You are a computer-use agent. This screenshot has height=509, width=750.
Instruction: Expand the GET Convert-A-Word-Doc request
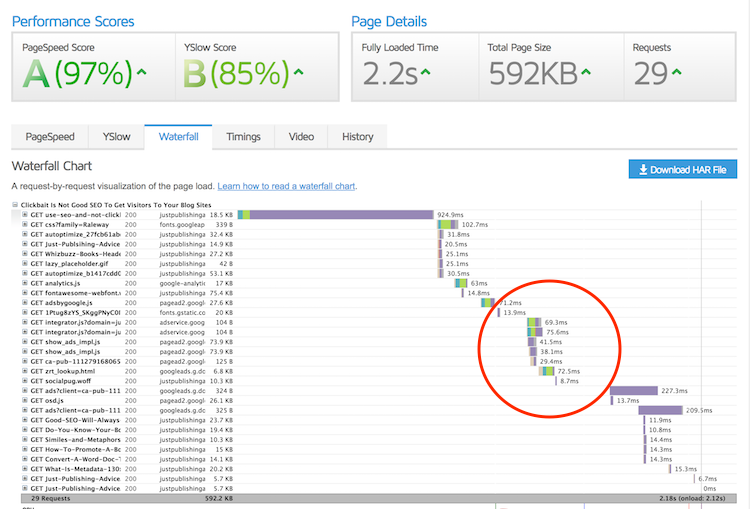pos(25,459)
